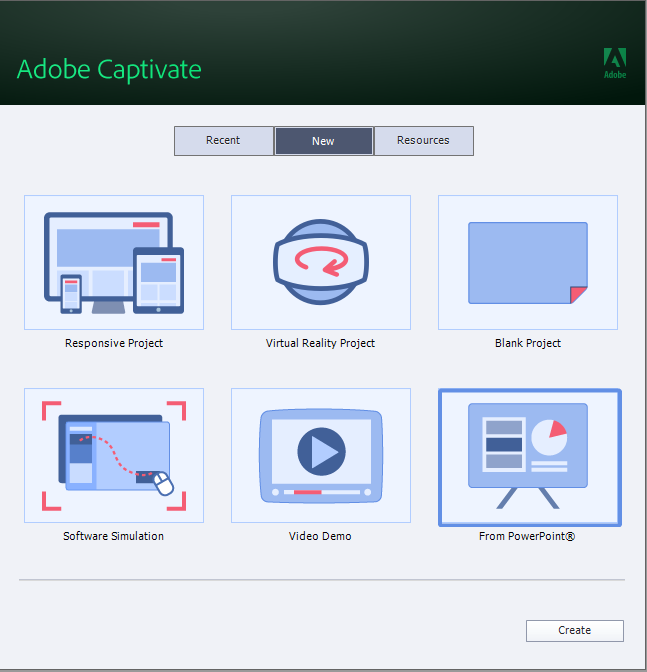Choose the Video Demo icon
647x672 pixels.
(x=320, y=455)
